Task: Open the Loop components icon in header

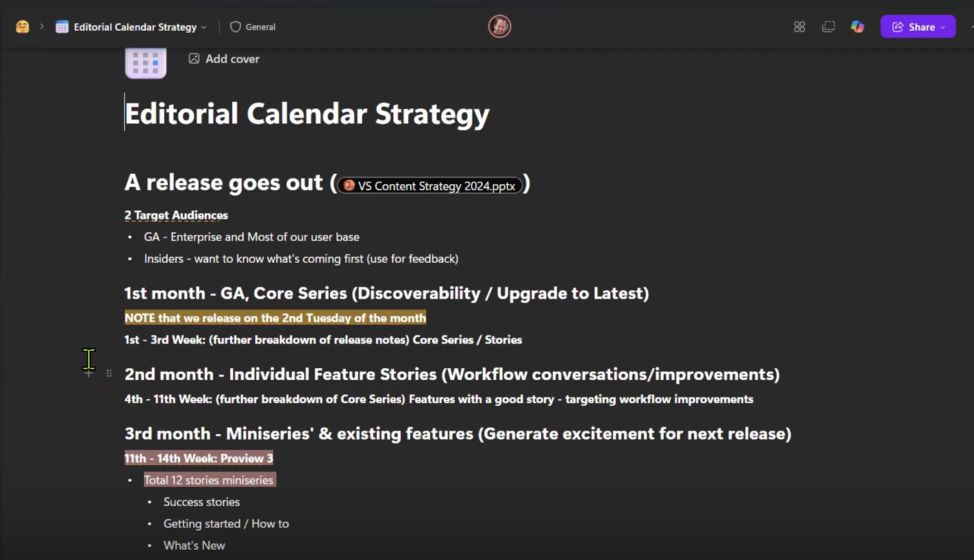Action: (x=799, y=27)
